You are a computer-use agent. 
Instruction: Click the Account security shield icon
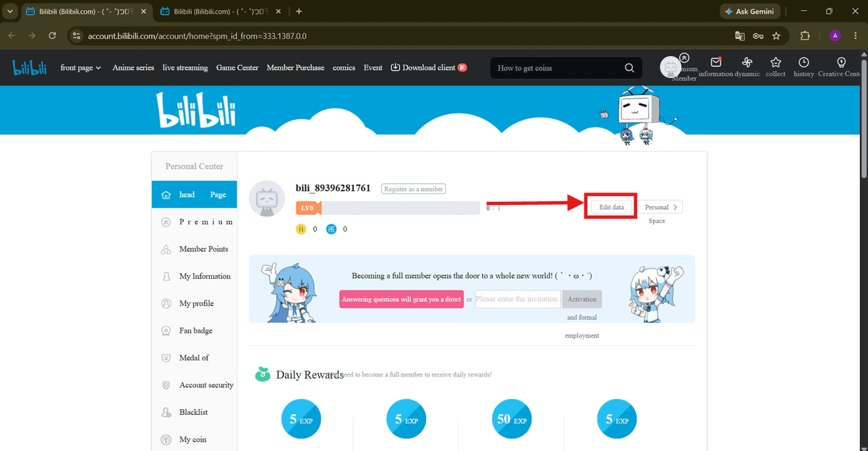point(166,385)
